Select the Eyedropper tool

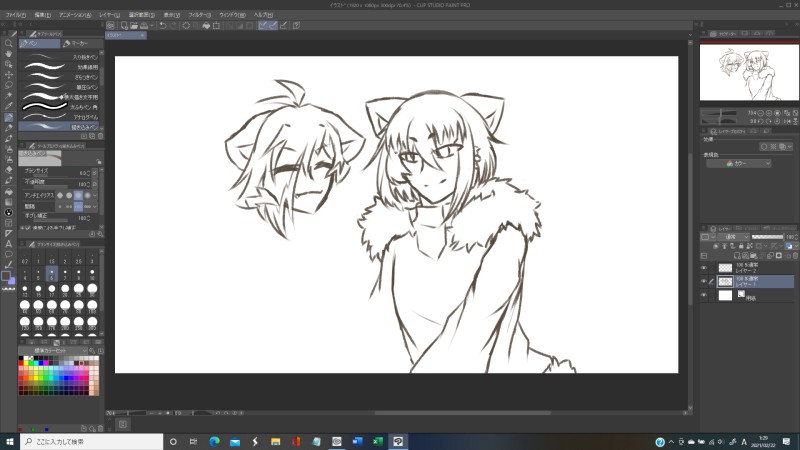pyautogui.click(x=8, y=106)
